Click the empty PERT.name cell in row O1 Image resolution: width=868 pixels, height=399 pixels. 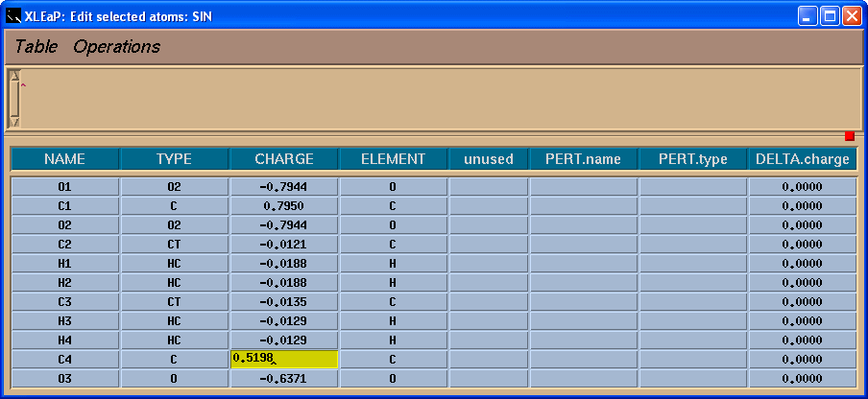tap(584, 187)
